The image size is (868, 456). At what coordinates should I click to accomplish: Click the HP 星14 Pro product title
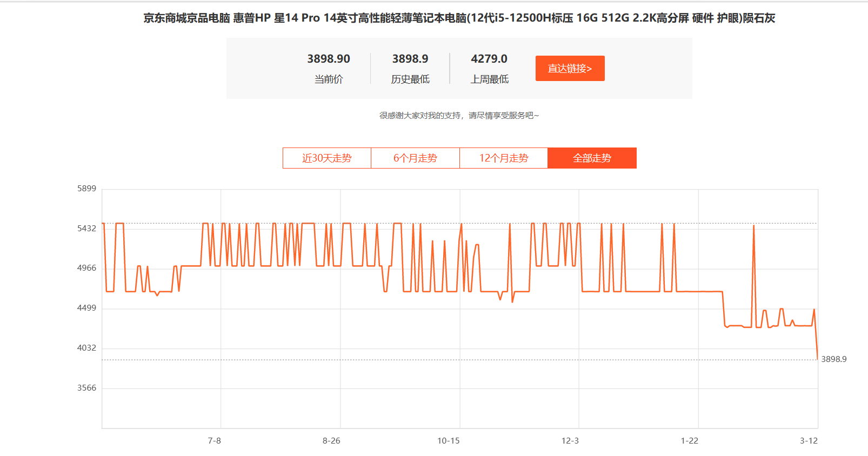point(459,18)
